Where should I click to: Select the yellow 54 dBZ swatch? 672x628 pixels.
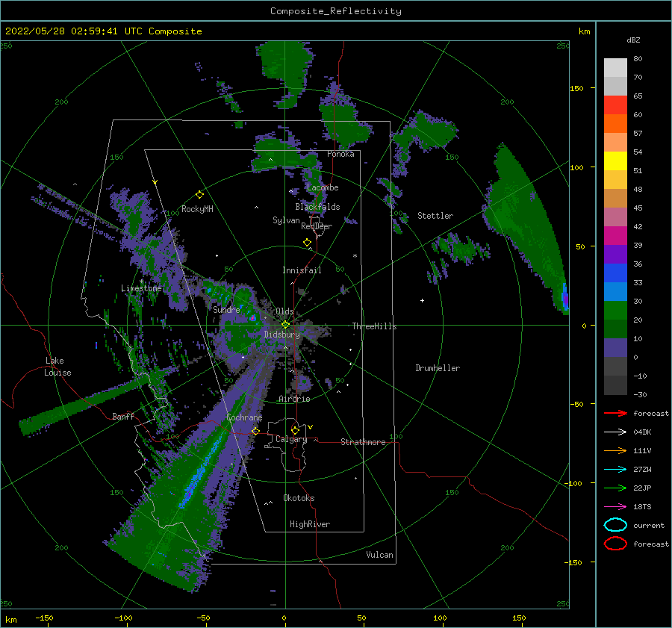click(615, 161)
